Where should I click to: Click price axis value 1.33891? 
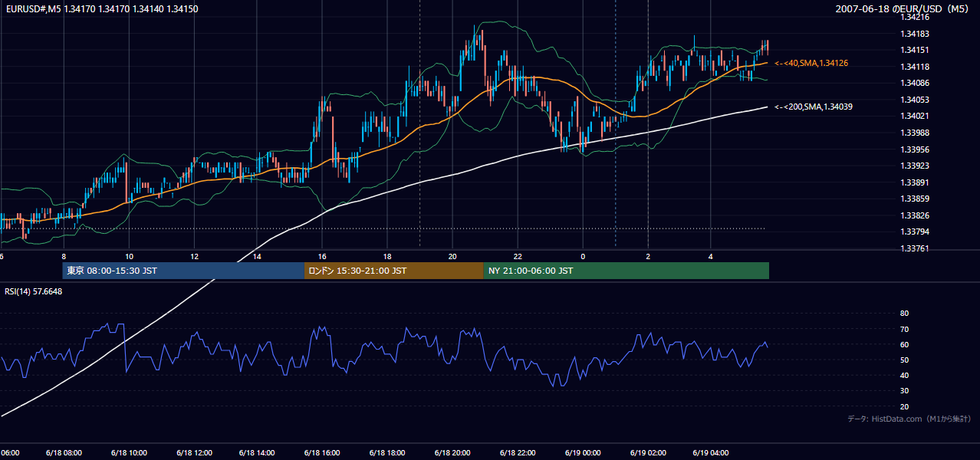914,182
